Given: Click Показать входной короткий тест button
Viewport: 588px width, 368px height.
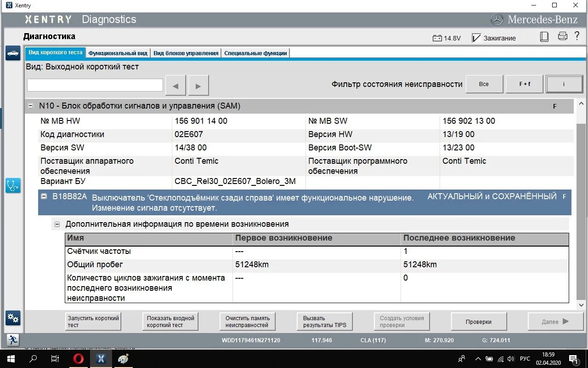Looking at the screenshot, I should point(170,322).
